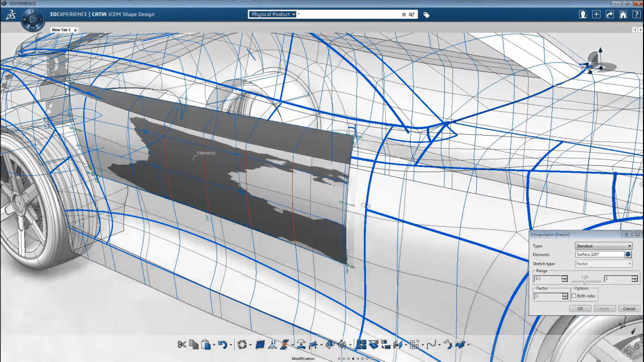Select the red-blue surface matching tool icon
Image resolution: width=644 pixels, height=362 pixels.
pos(284,345)
